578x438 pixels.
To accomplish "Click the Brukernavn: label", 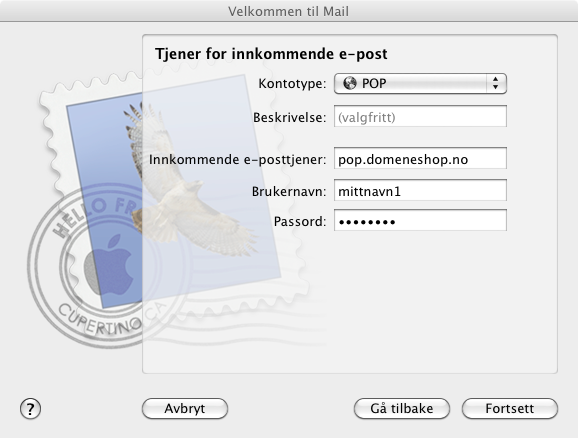I will point(289,192).
